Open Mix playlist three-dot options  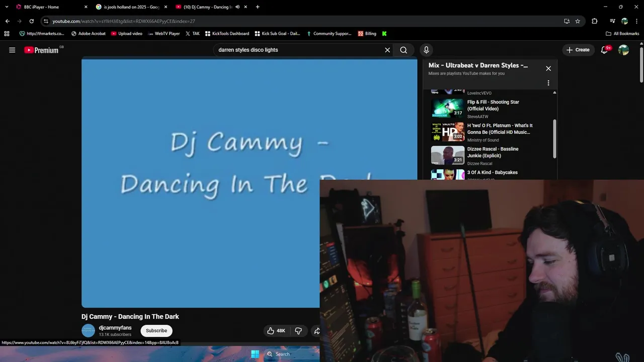548,83
